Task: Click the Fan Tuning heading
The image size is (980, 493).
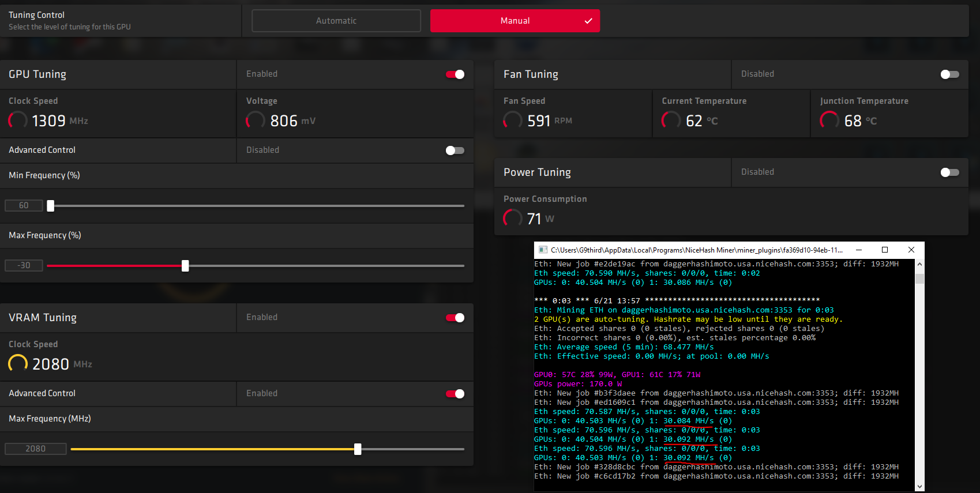Action: [531, 74]
